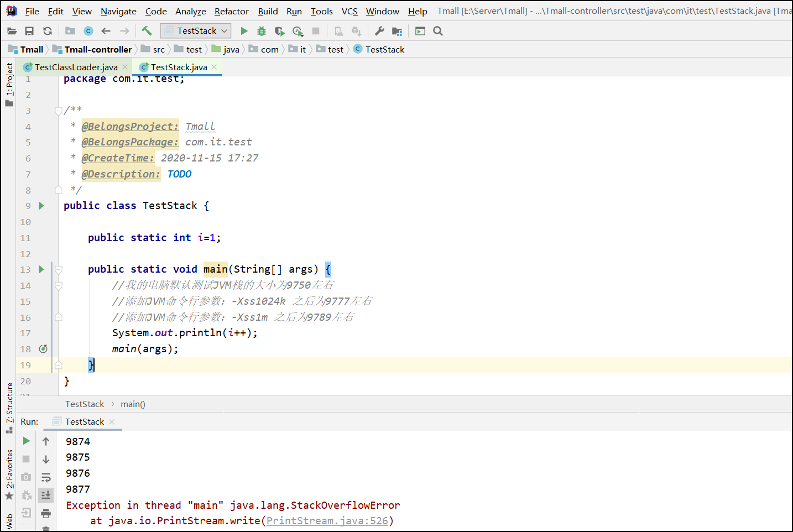Close the TestStack.java editor tab
This screenshot has height=532, width=793.
214,67
